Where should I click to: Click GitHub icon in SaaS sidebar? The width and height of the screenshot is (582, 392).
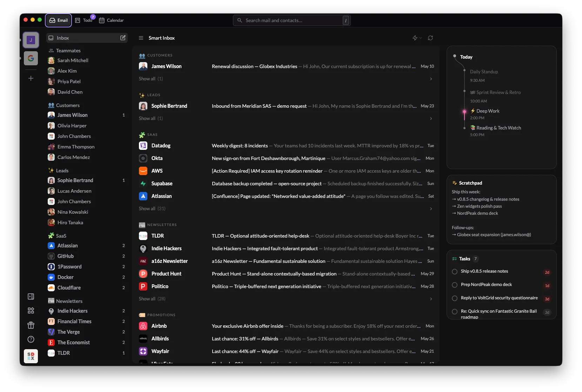point(51,256)
